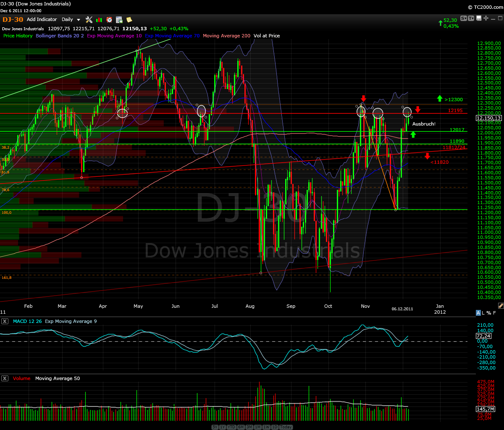Viewport: 504px width, 430px height.
Task: Open the S button dropdown near the top right
Action: pyautogui.click(x=464, y=18)
